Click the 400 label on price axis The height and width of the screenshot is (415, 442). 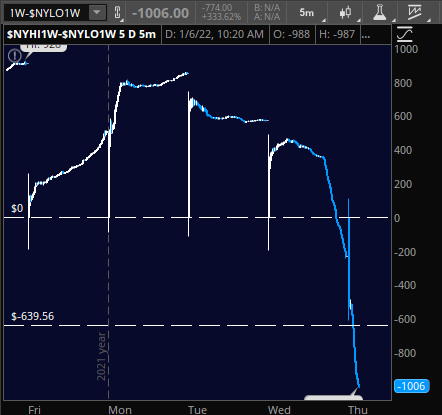coord(403,150)
